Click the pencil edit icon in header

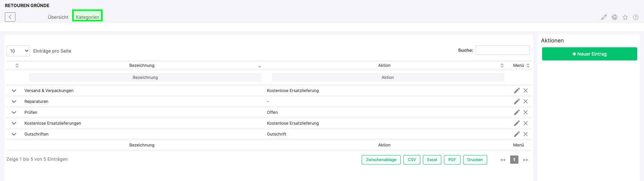click(x=604, y=17)
